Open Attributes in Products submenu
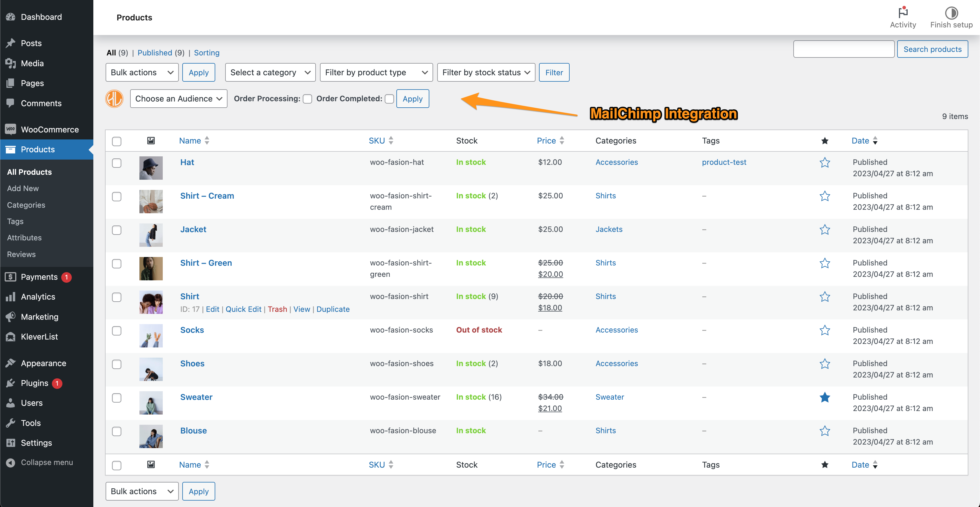980x507 pixels. [24, 237]
